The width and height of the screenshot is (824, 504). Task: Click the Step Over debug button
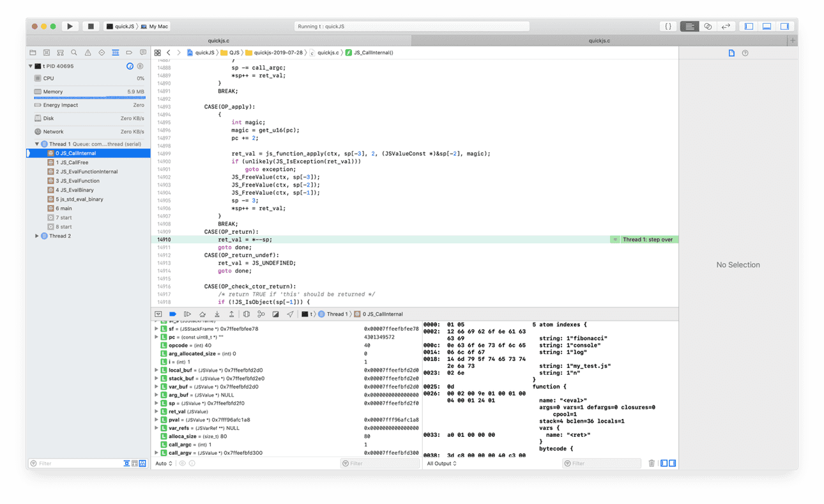click(x=202, y=314)
